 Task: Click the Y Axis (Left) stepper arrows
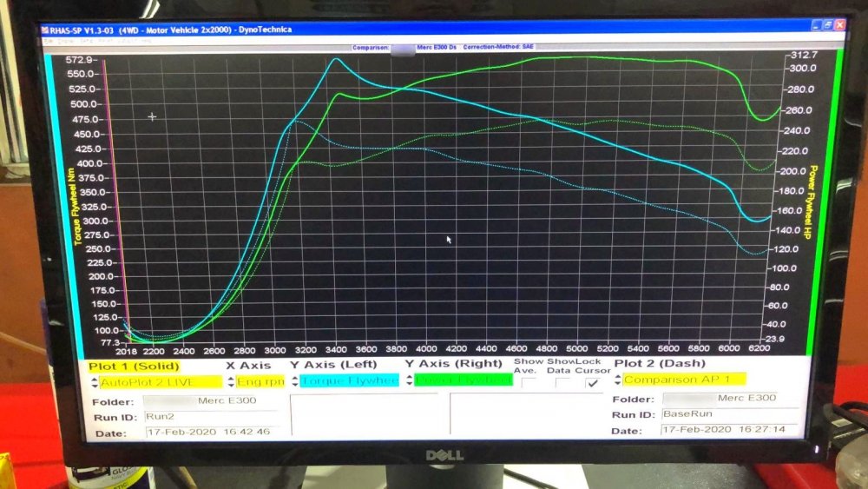click(x=295, y=381)
